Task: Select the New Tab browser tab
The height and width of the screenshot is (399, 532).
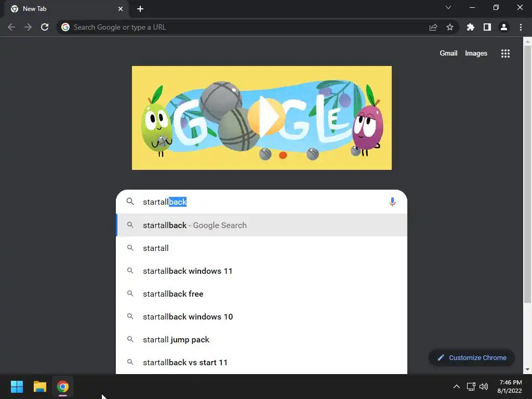Action: tap(66, 9)
